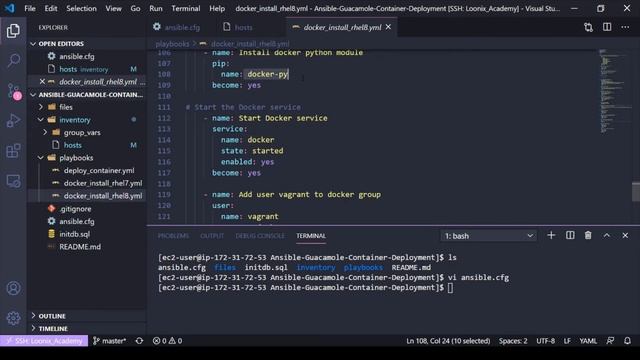Open the VS Code logo application menu
Screen dimensions: 640x360
point(9,8)
